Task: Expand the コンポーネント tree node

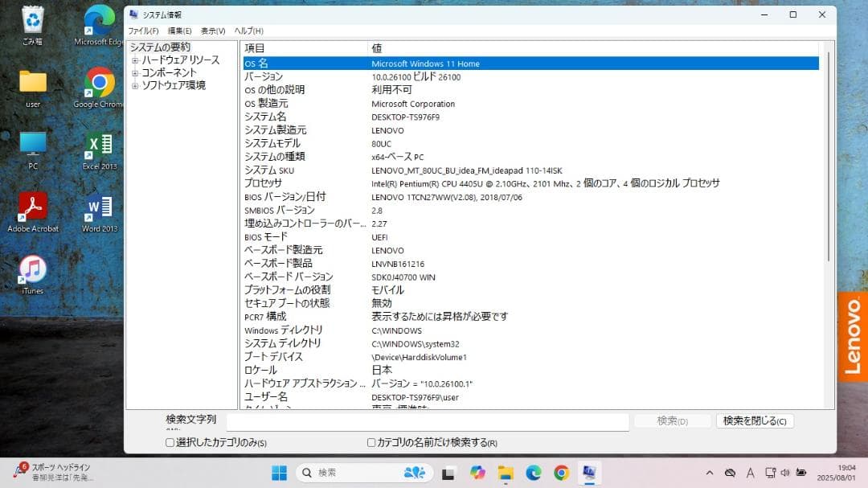Action: click(x=135, y=73)
